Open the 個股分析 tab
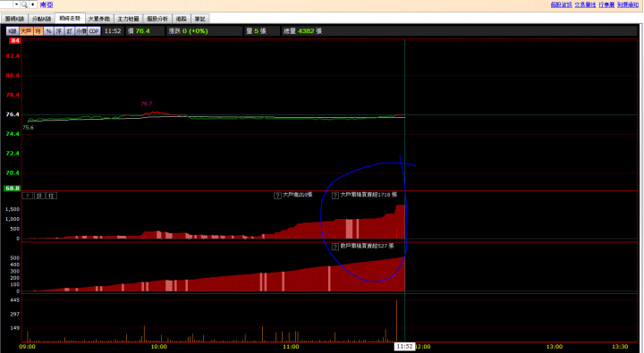 point(157,19)
